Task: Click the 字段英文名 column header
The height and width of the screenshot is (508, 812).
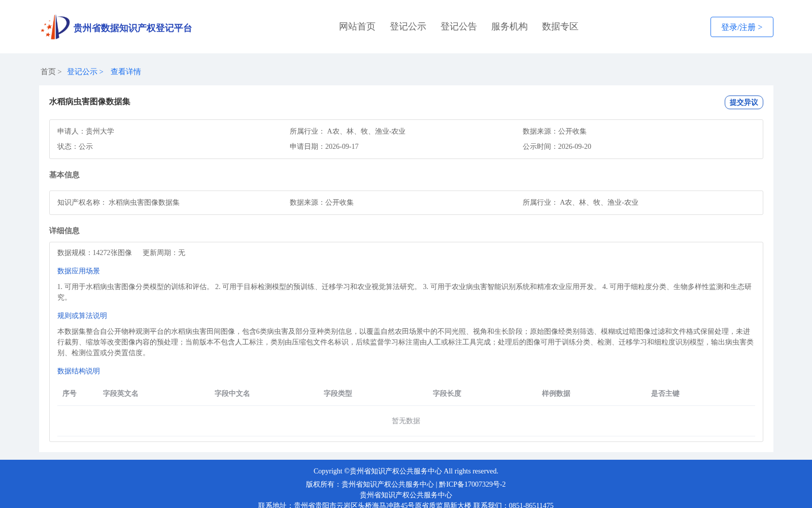Action: [x=121, y=394]
